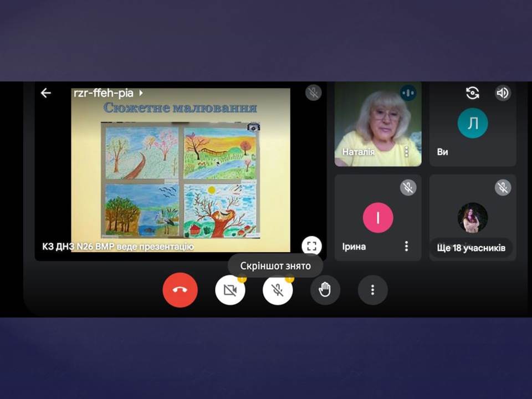Click the Л avatar on your tile
532x399 pixels.
click(473, 123)
